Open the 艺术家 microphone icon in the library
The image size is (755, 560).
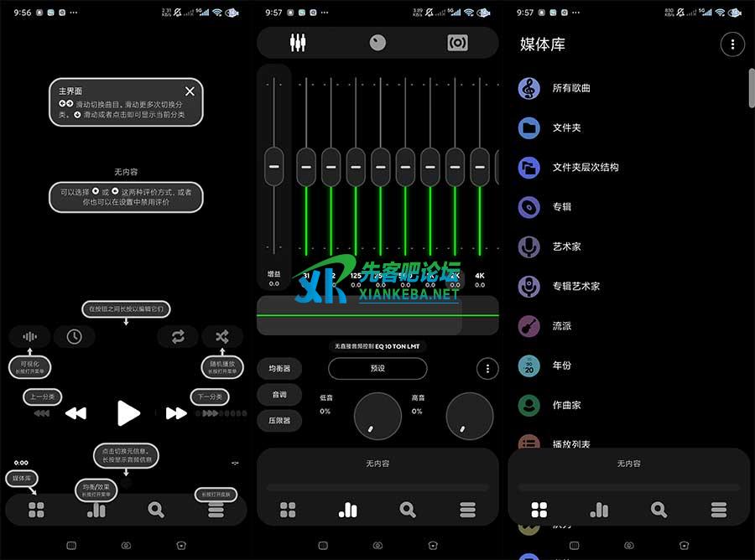tap(529, 246)
